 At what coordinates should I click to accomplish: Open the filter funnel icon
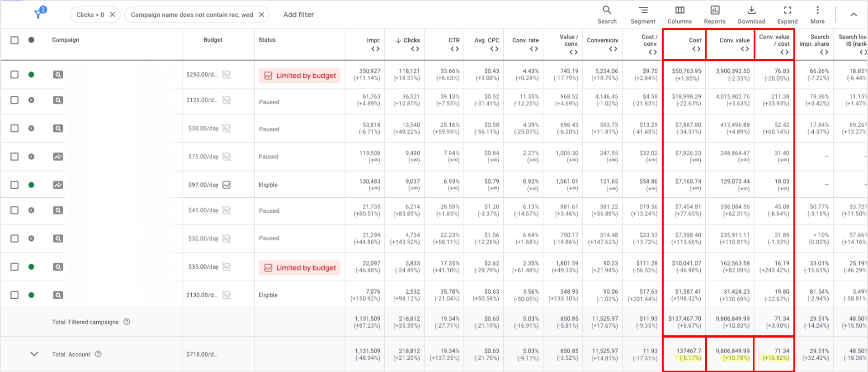[40, 14]
